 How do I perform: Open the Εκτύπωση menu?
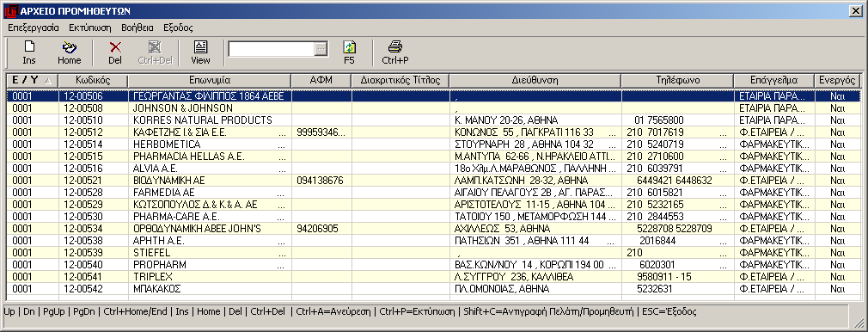click(90, 28)
